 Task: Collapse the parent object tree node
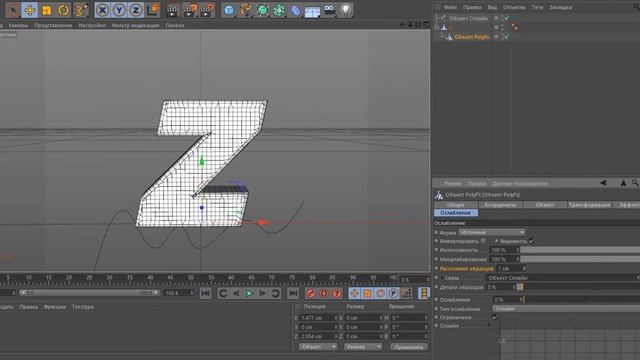[x=436, y=27]
